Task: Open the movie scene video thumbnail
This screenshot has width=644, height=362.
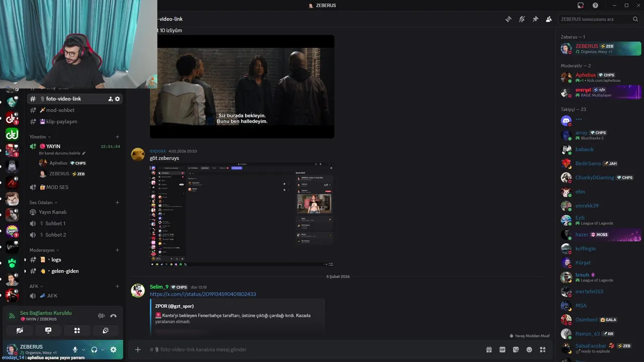Action: [242, 86]
